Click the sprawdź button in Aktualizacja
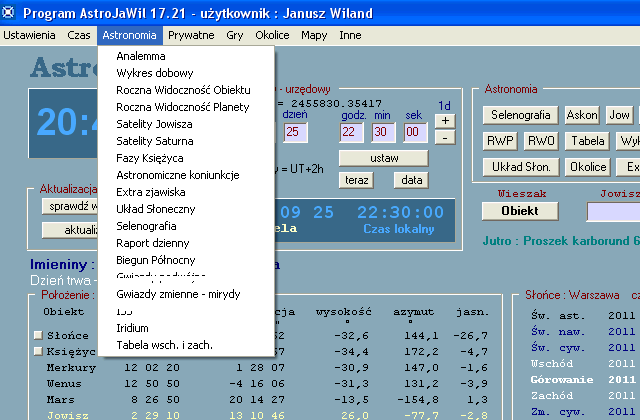The height and width of the screenshot is (420, 640). pyautogui.click(x=70, y=207)
